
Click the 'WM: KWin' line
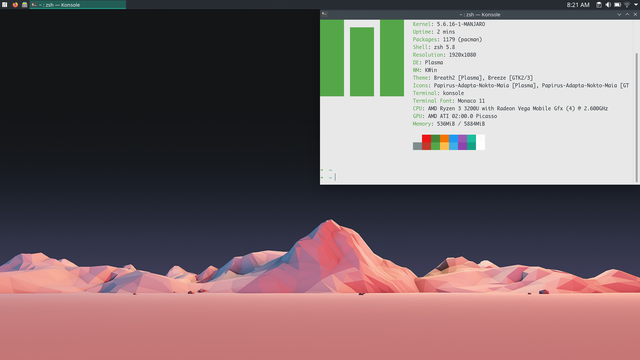[x=425, y=70]
